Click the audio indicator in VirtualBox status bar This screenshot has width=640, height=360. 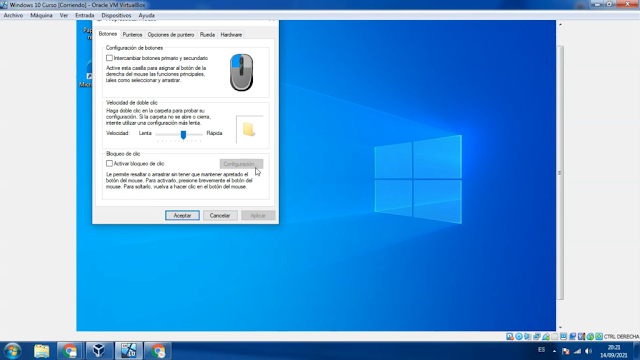click(527, 336)
